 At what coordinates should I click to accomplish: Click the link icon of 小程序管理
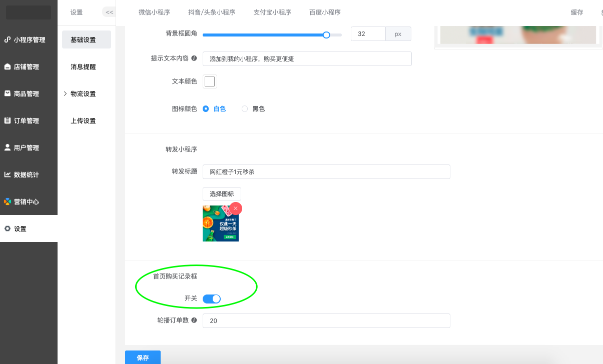coord(8,39)
